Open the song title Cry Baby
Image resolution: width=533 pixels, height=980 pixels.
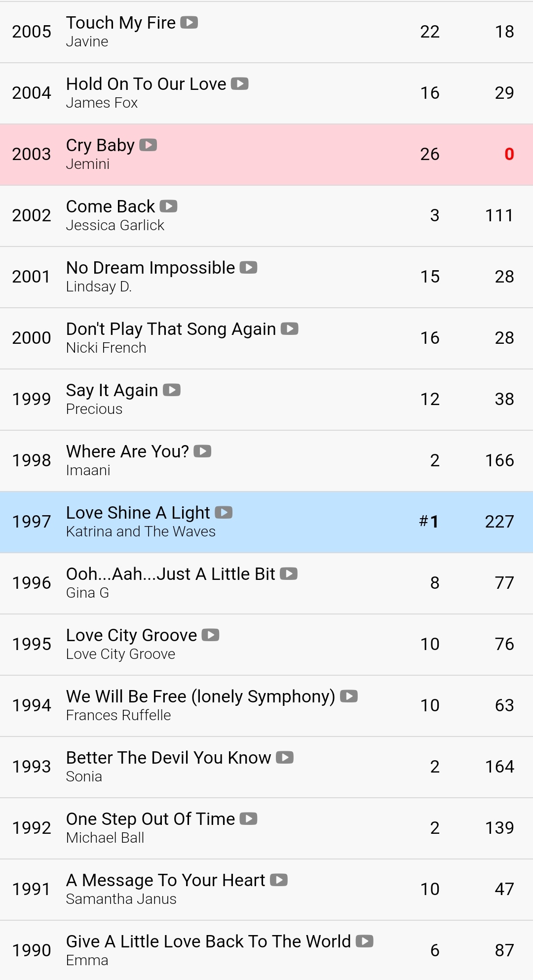pos(100,145)
